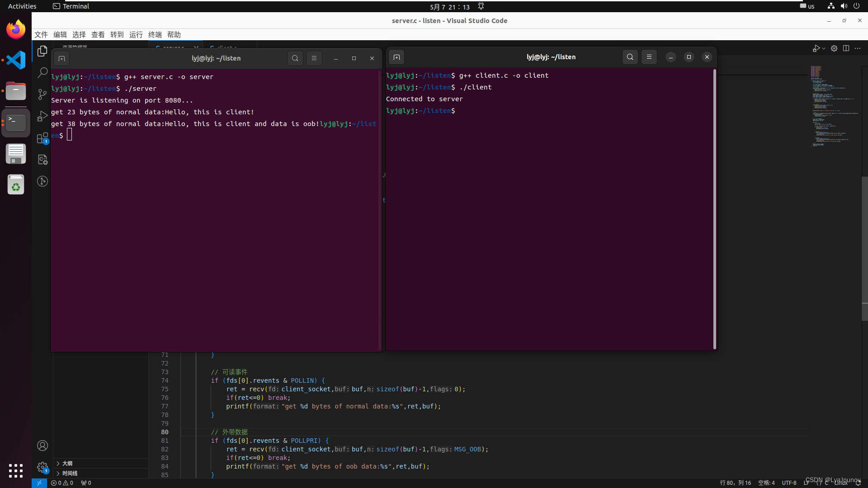Open the 转到 menu
This screenshot has height=488, width=868.
coord(117,35)
